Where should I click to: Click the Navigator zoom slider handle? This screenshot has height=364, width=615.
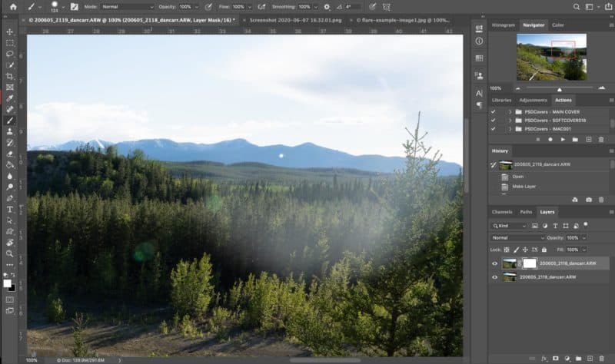[560, 89]
